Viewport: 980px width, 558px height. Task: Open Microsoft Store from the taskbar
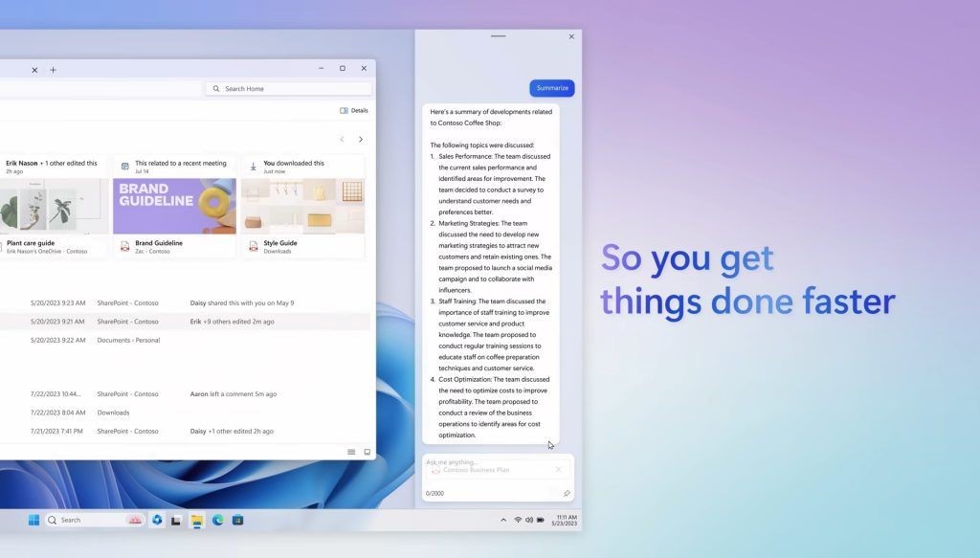click(x=237, y=520)
